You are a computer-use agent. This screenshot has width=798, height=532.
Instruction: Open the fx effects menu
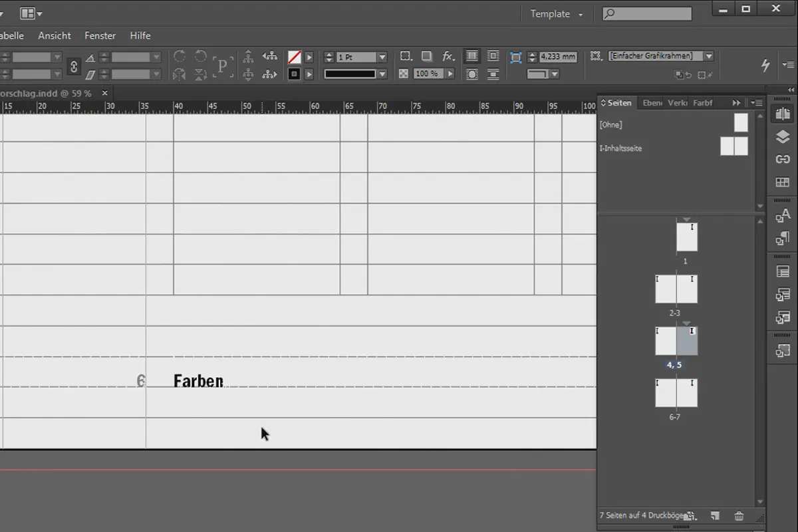click(x=448, y=57)
